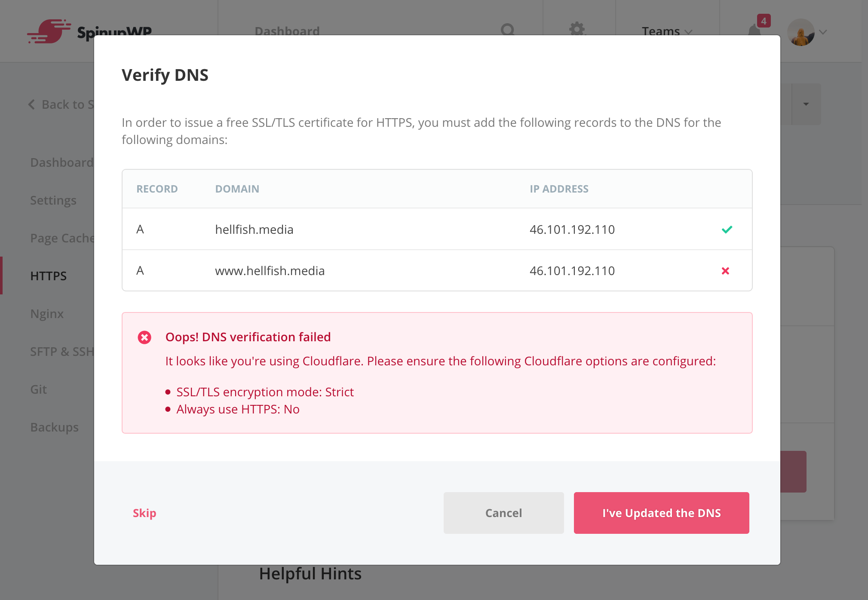Screen dimensions: 868x600
Task: Cancel the Verify DNS dialog
Action: (x=503, y=513)
